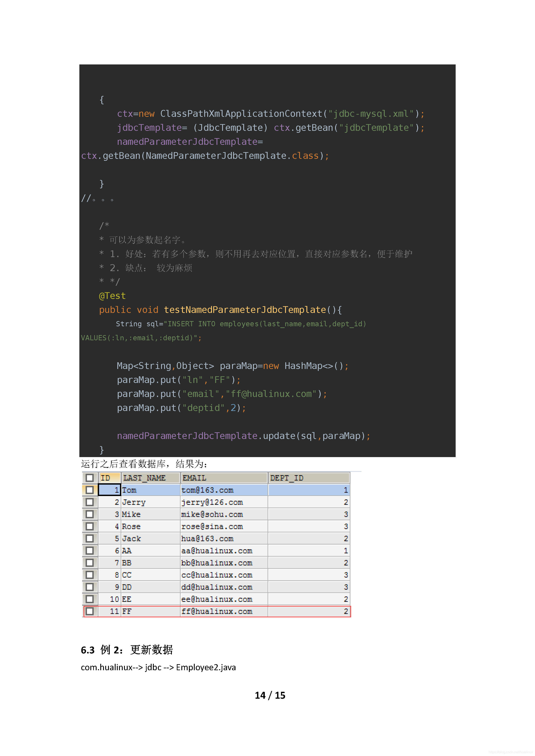Image resolution: width=535 pixels, height=756 pixels.
Task: Click the section heading 6.3 例 2:更新数据
Action: pos(127,650)
